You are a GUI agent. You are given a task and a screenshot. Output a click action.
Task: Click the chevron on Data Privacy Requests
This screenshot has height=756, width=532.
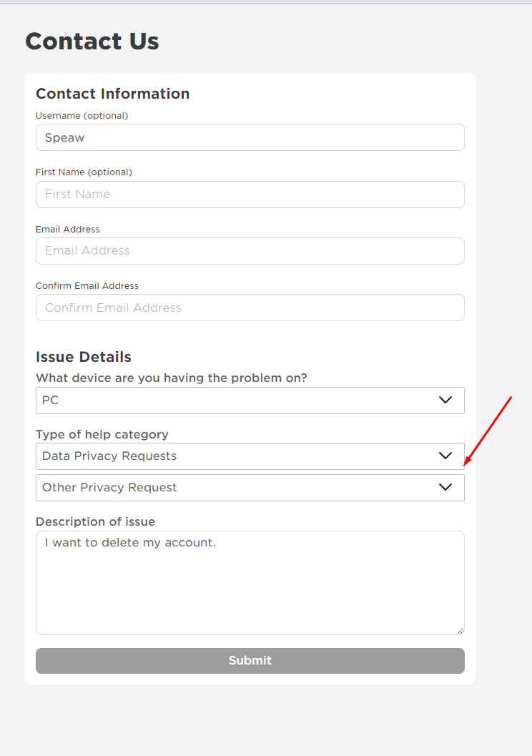point(445,456)
